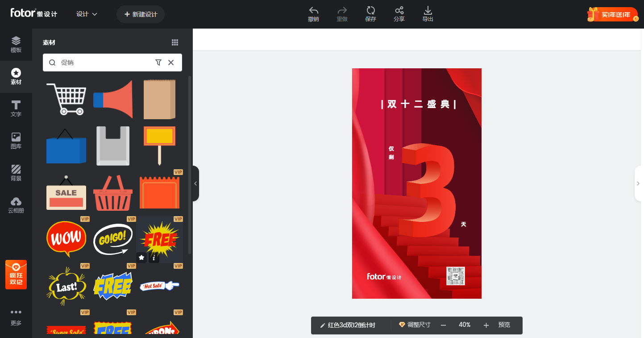Click the 促销 search input field
The image size is (644, 338).
click(x=103, y=63)
